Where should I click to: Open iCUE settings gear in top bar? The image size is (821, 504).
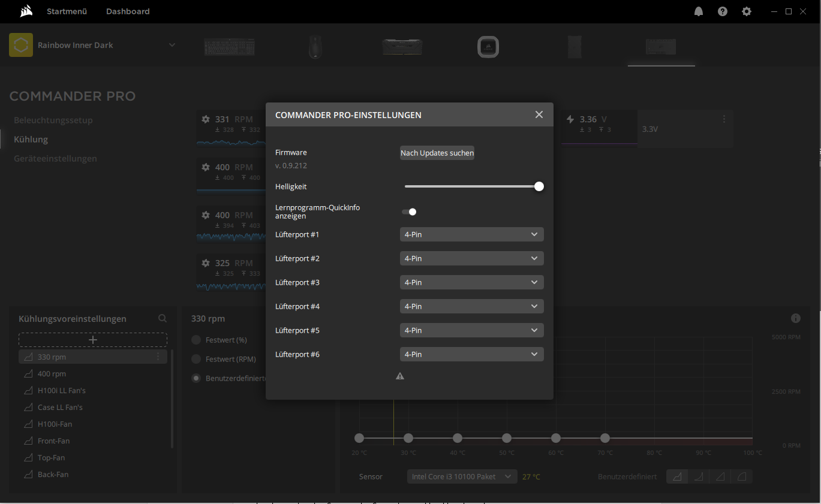click(x=747, y=11)
